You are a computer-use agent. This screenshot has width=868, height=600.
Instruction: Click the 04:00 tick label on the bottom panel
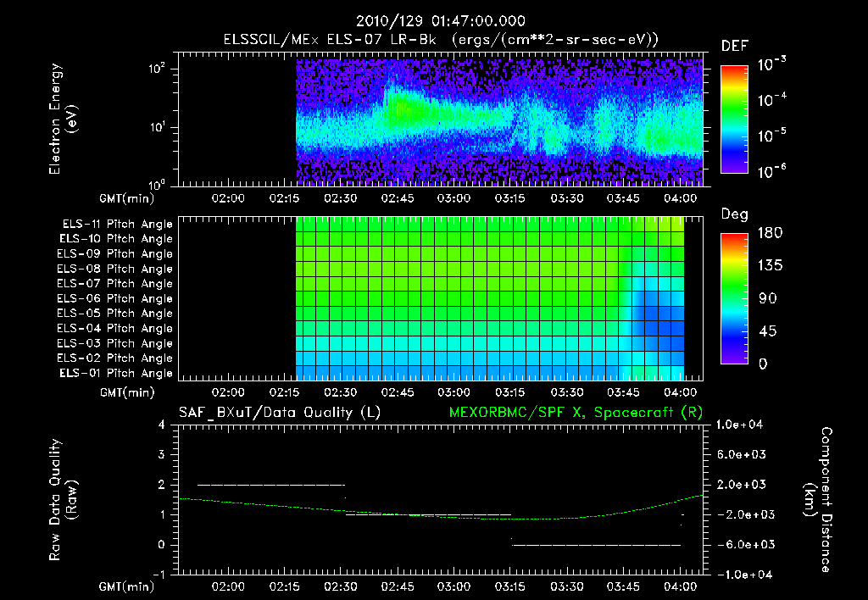point(681,586)
